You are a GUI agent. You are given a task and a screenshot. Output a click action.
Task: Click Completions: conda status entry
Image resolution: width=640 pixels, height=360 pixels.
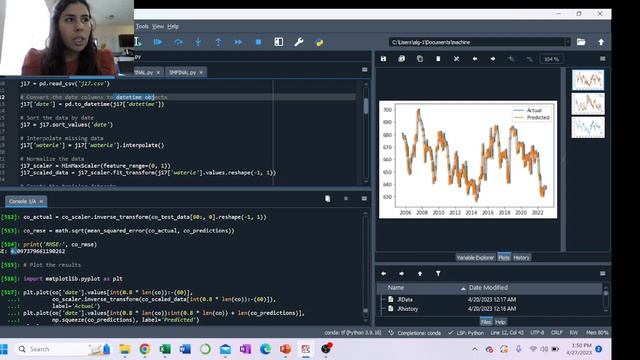point(415,333)
